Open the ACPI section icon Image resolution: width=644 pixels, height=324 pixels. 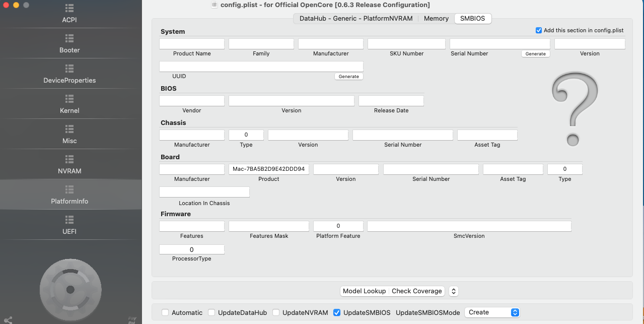click(x=69, y=8)
